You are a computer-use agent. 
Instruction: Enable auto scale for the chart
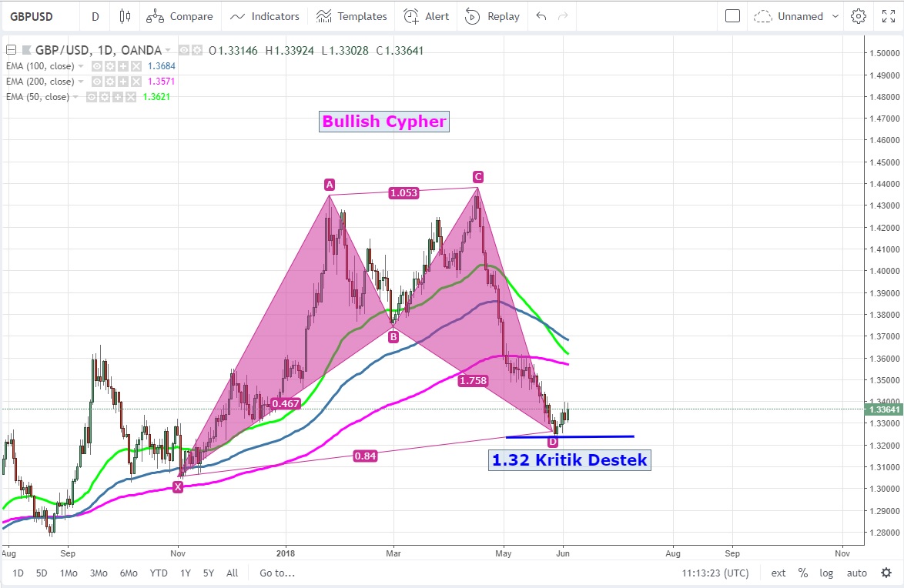856,573
